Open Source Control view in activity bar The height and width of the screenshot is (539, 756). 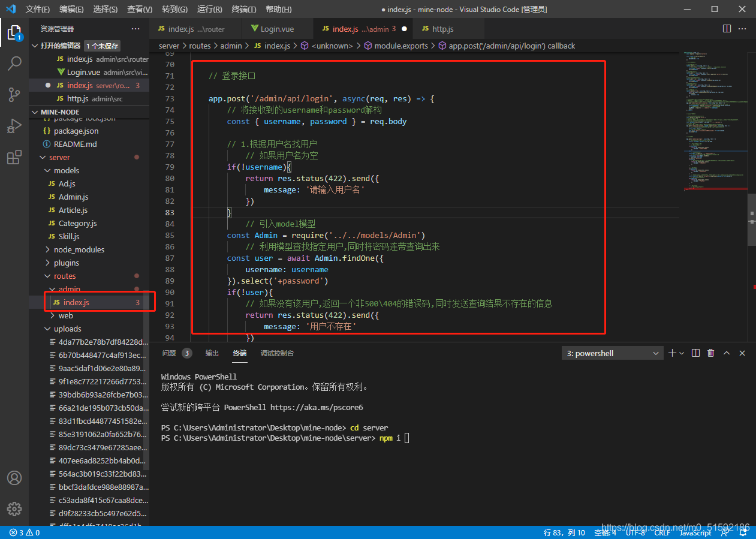coord(14,94)
